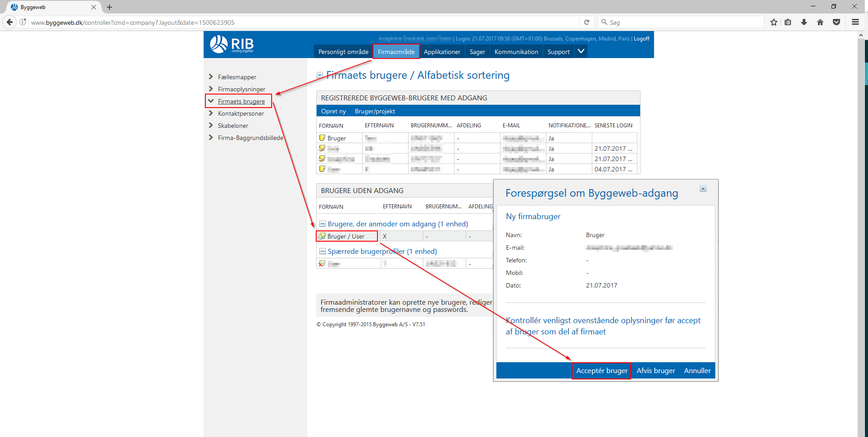
Task: Collapse 'Spærrede brugerprofiler' group
Action: click(x=323, y=251)
